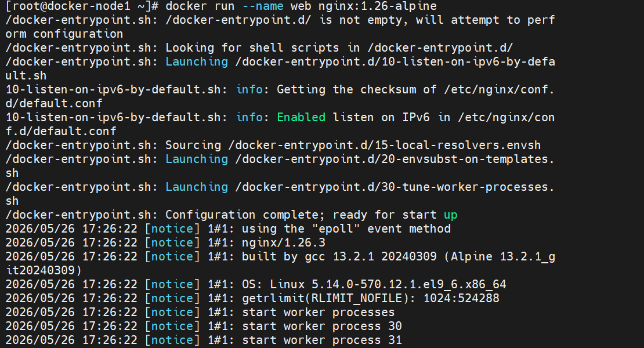Click the nginx:1.26-alpine image name

tap(378, 6)
